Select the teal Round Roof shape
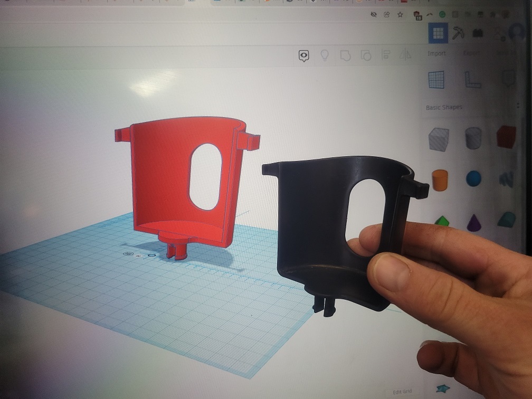The width and height of the screenshot is (532, 399). pyautogui.click(x=507, y=220)
